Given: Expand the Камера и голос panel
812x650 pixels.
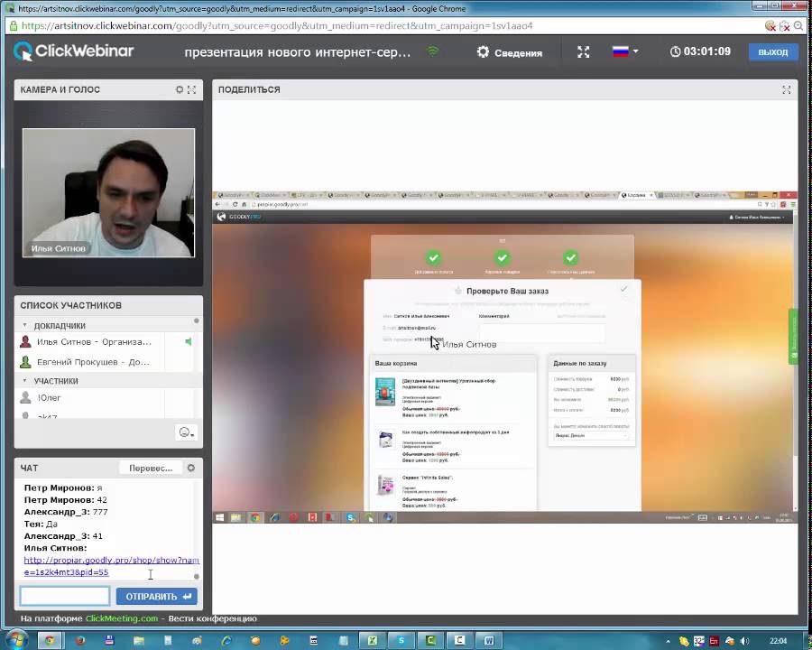Looking at the screenshot, I should tap(192, 89).
